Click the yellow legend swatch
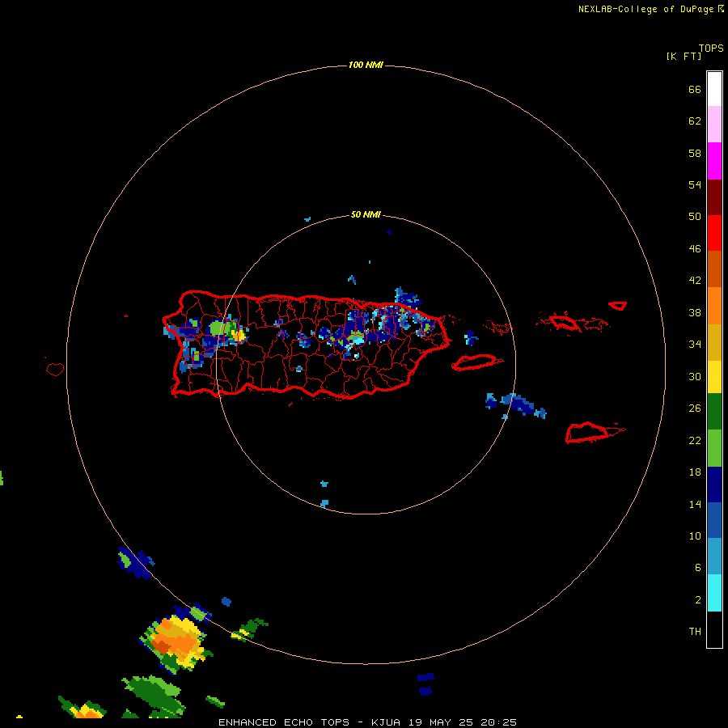 click(x=714, y=377)
